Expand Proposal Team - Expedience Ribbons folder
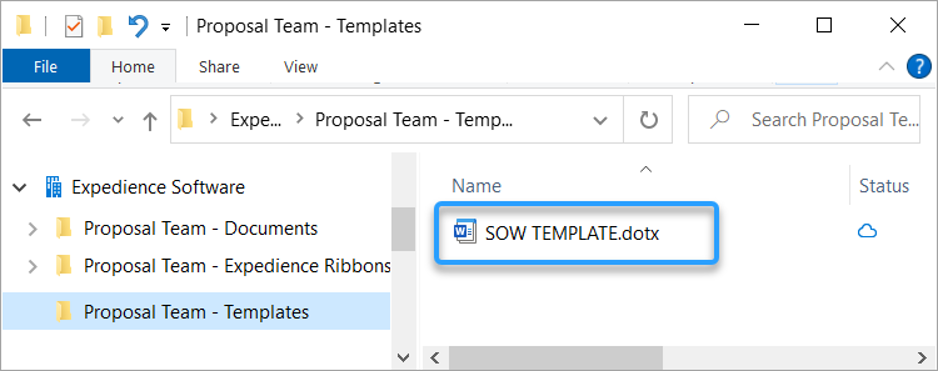The image size is (939, 372). click(x=33, y=266)
